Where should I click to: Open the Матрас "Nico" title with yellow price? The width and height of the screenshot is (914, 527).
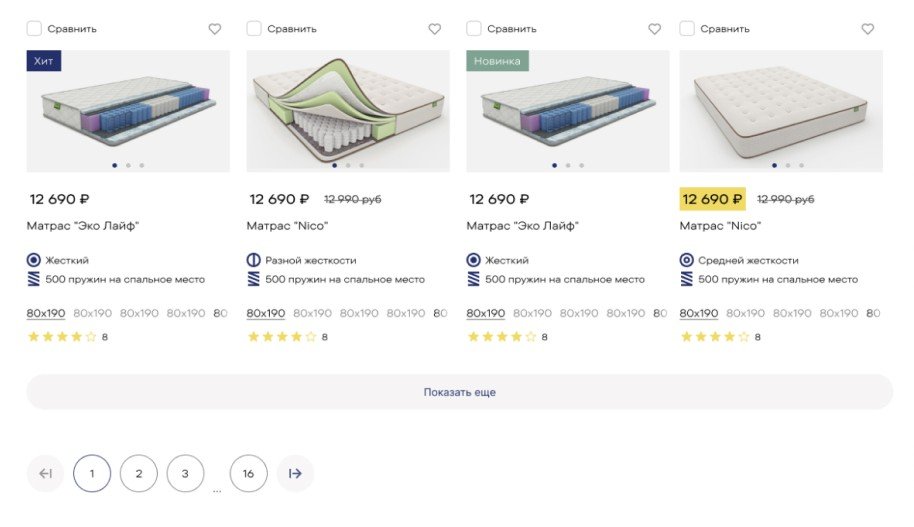(x=720, y=226)
